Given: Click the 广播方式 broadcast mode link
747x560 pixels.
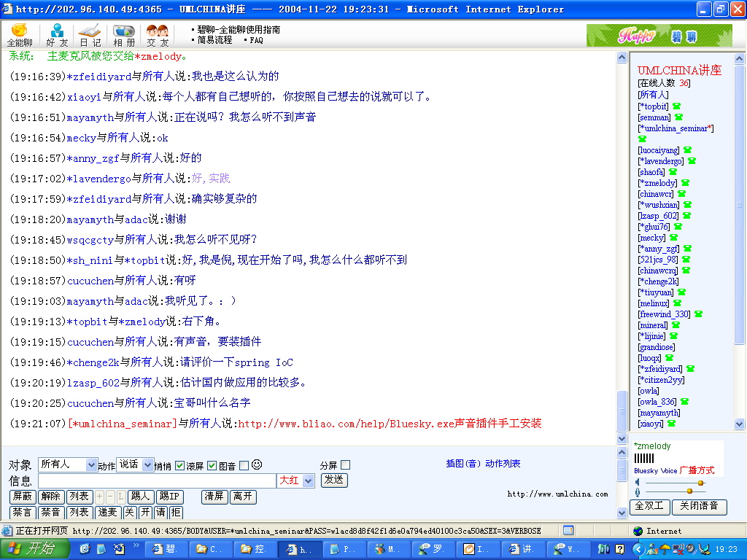Looking at the screenshot, I should tap(697, 470).
